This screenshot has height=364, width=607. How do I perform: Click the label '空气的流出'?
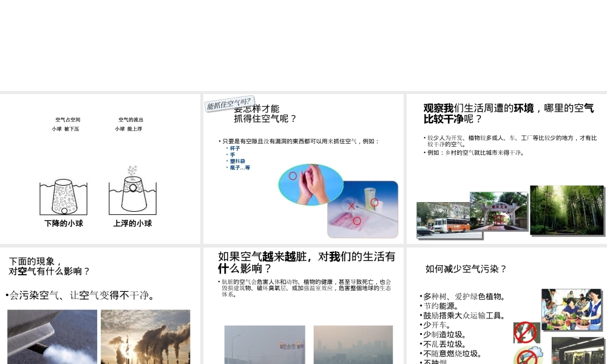(131, 120)
